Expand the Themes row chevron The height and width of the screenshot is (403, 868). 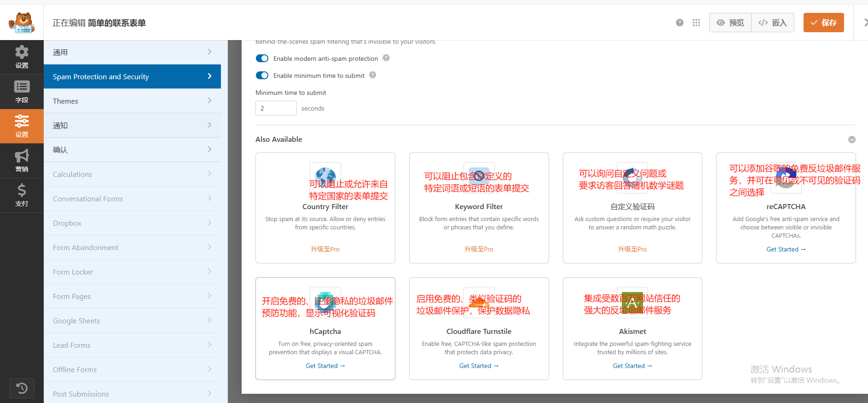(x=209, y=101)
